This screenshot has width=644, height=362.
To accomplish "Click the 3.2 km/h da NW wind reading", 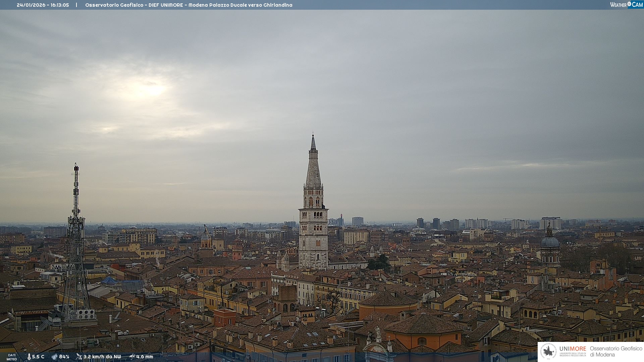I will (x=102, y=357).
